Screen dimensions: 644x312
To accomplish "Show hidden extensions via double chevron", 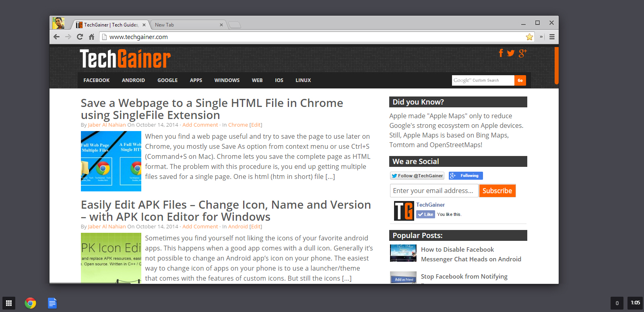I will [541, 37].
